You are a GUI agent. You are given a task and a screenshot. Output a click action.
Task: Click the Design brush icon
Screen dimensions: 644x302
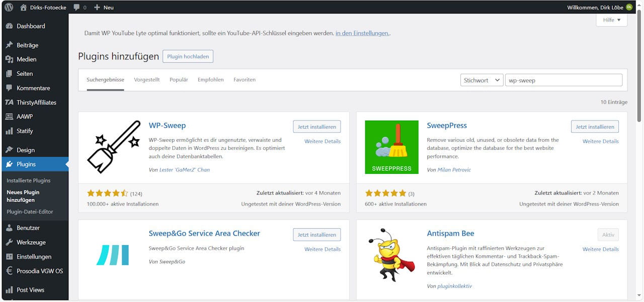(9, 150)
